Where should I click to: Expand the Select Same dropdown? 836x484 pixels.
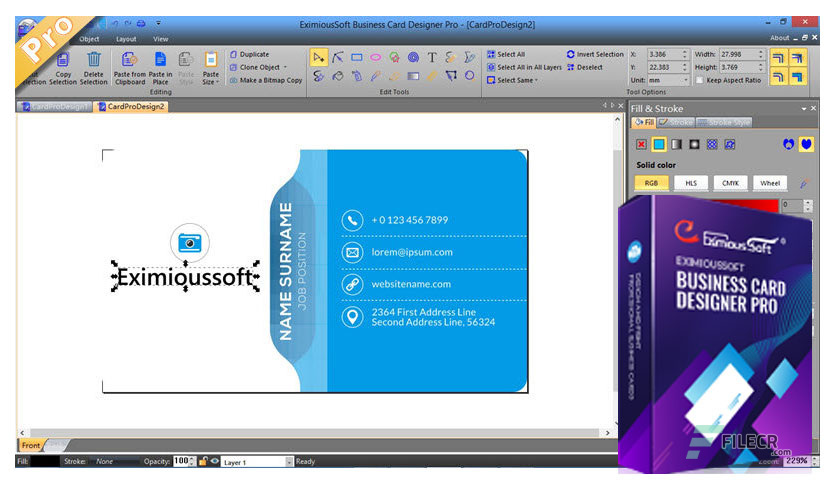coord(518,80)
